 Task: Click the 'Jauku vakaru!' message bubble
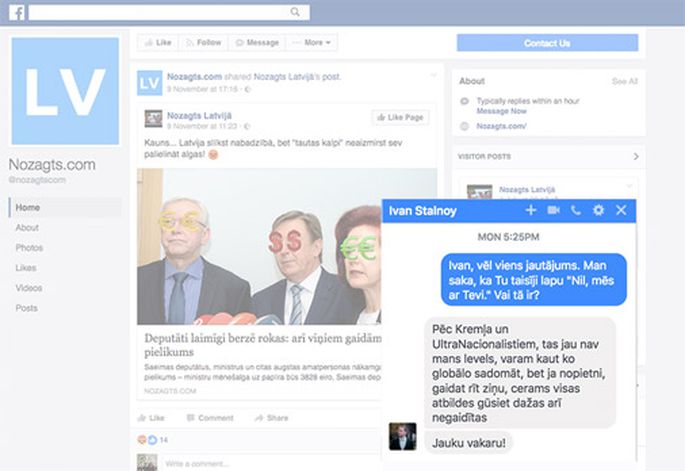click(x=468, y=443)
